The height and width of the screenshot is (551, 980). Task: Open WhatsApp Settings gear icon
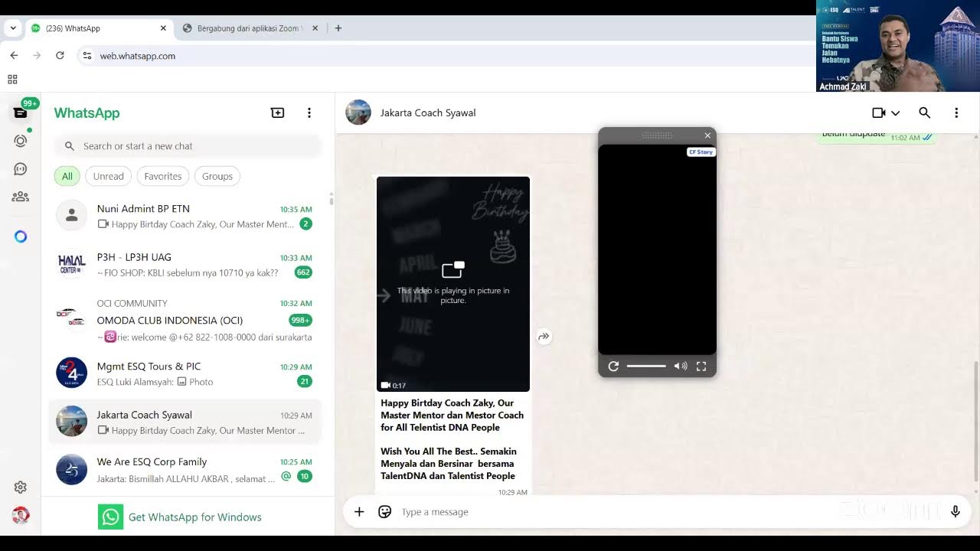(21, 487)
